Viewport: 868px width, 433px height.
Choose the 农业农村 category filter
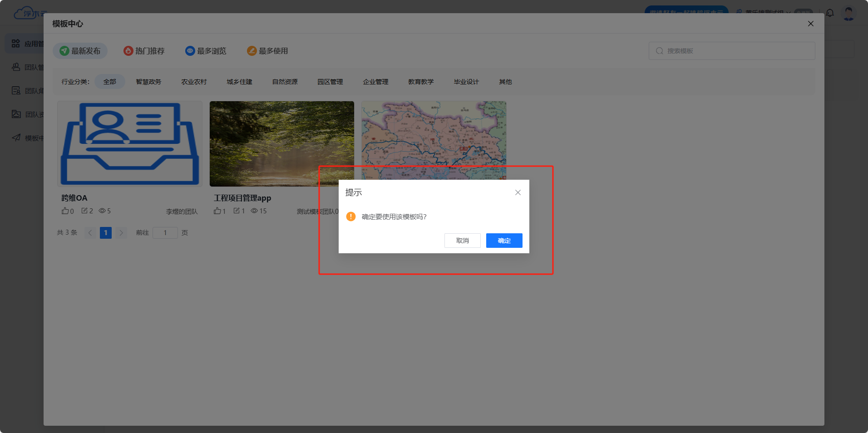pos(194,82)
